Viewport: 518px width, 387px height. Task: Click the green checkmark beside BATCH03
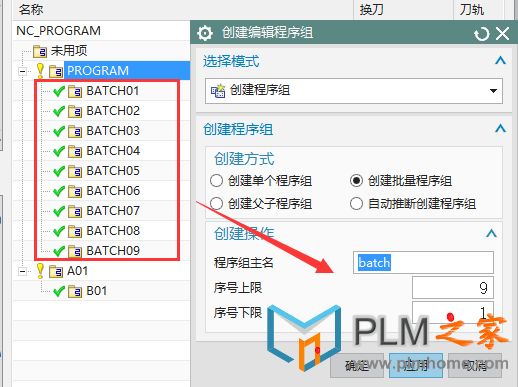pos(59,131)
